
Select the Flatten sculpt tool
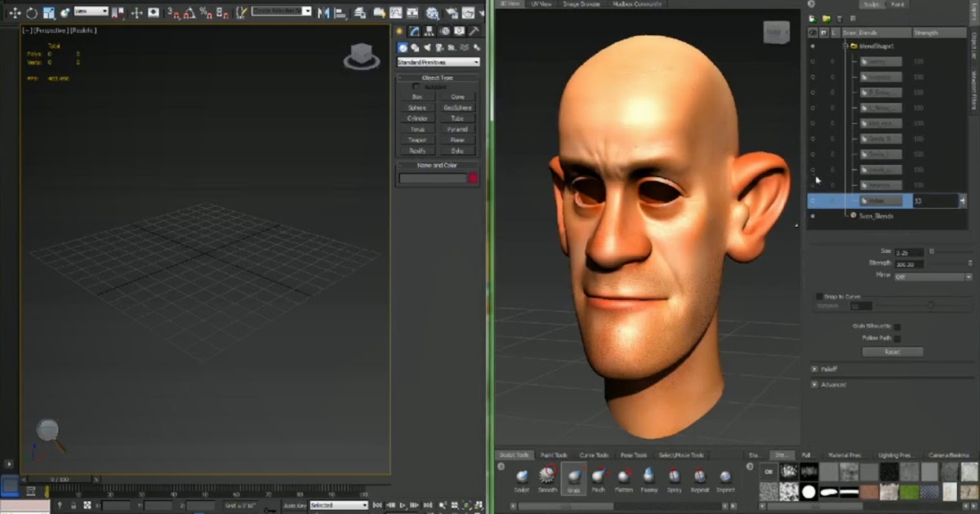(624, 477)
